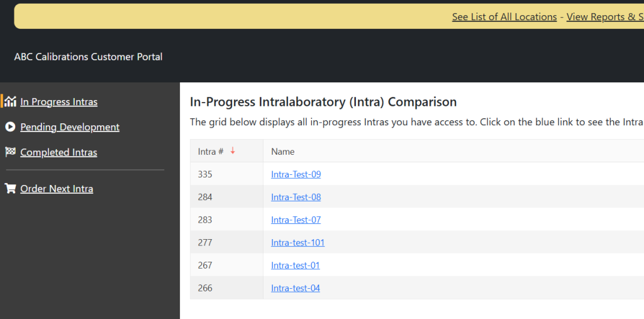This screenshot has width=644, height=319.
Task: Open Intra-Test-07 link
Action: point(296,220)
